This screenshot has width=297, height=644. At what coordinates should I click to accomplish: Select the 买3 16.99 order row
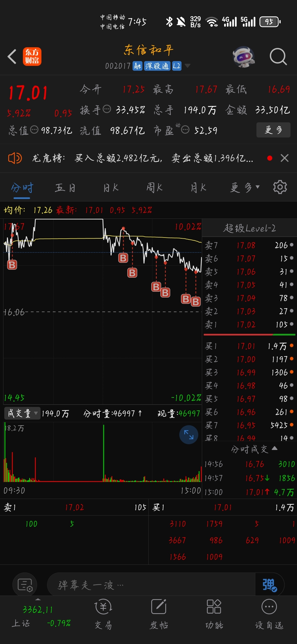(x=249, y=372)
